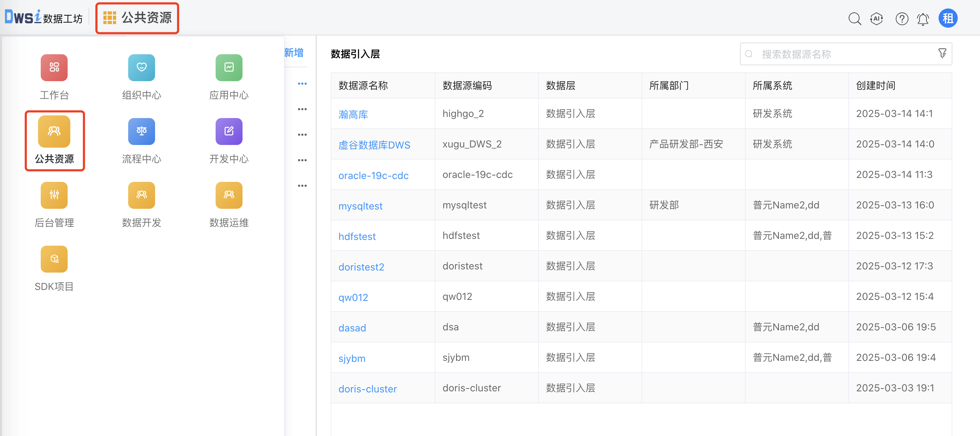Image resolution: width=980 pixels, height=436 pixels.
Task: Open the notification bell icon
Action: coord(923,18)
